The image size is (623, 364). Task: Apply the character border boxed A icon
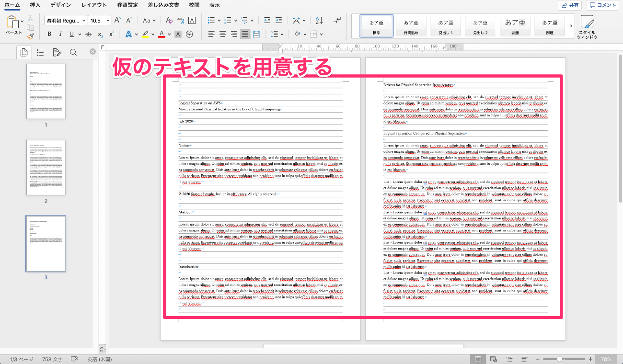tap(192, 21)
